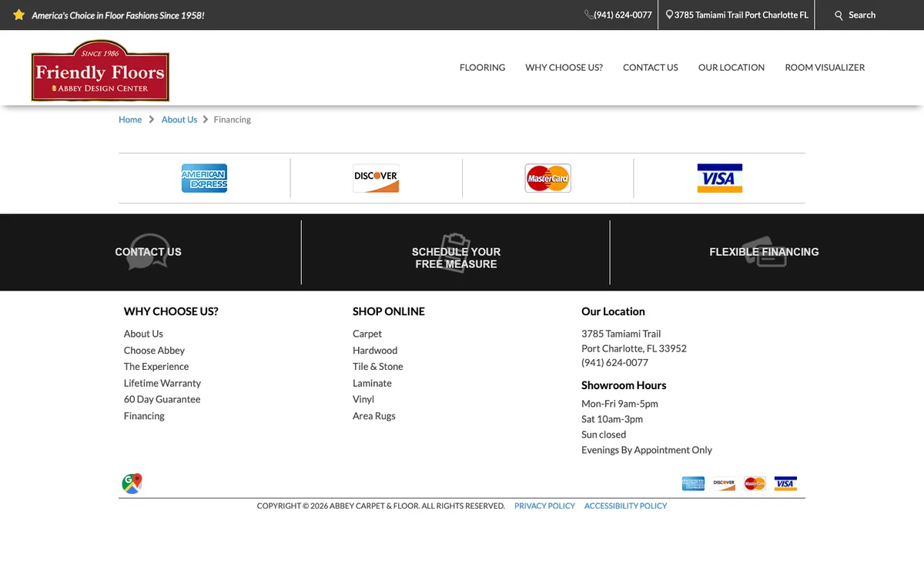Open the Flooring menu
Screen dimensions: 924x578
point(482,67)
